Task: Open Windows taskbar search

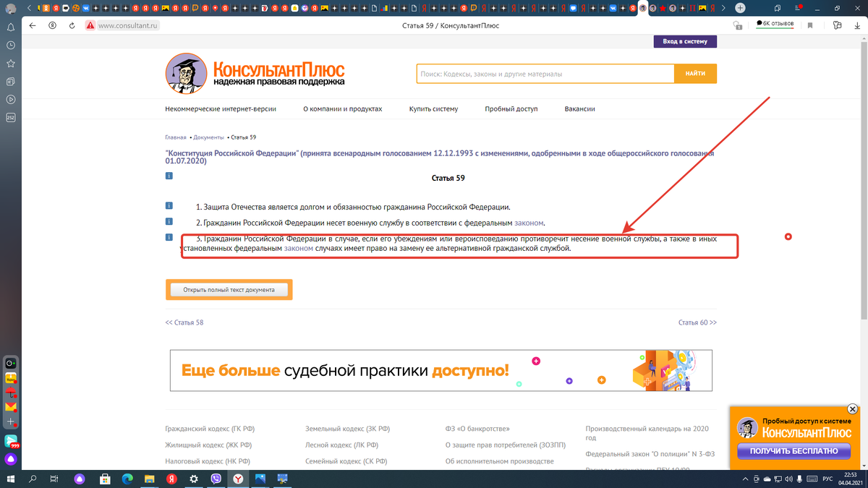Action: (x=33, y=479)
